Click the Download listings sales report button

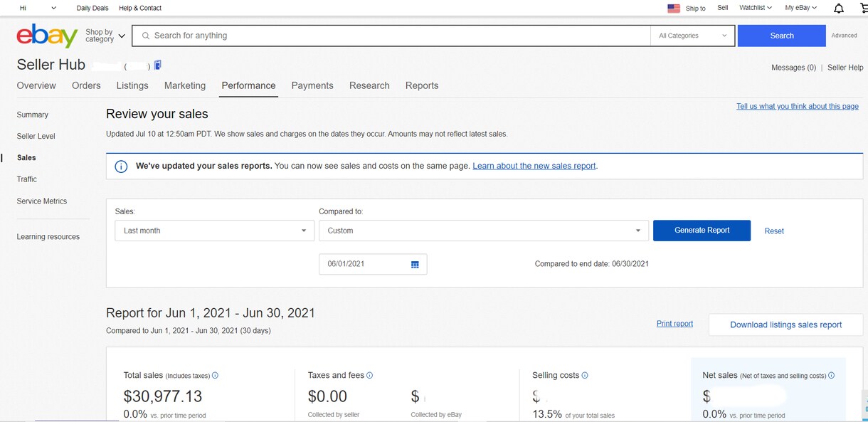786,325
